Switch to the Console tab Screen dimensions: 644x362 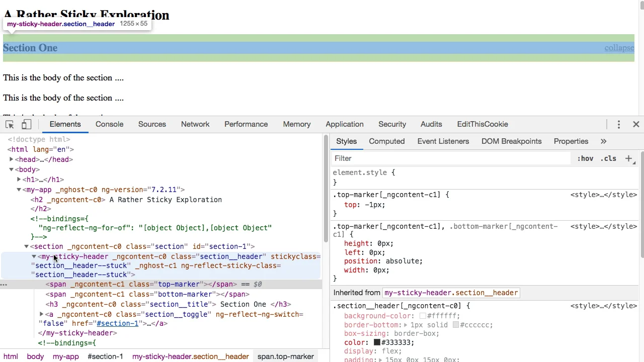click(x=109, y=124)
